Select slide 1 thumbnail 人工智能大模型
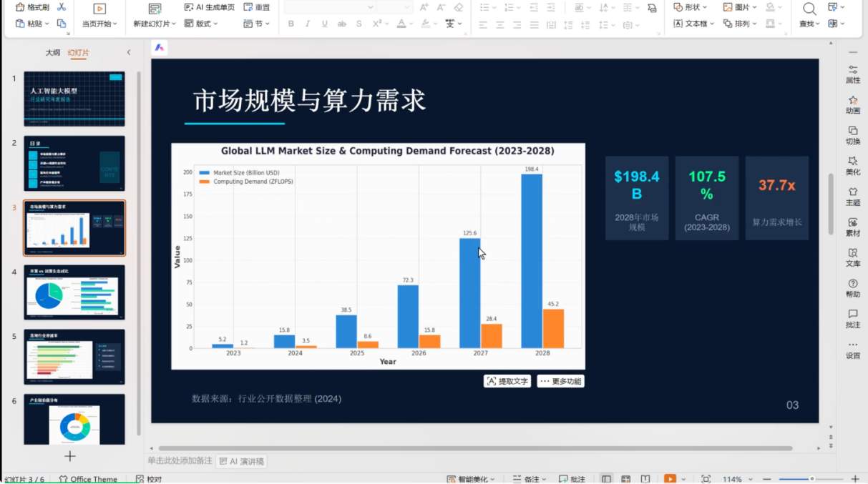Viewport: 868px width, 484px height. (74, 99)
